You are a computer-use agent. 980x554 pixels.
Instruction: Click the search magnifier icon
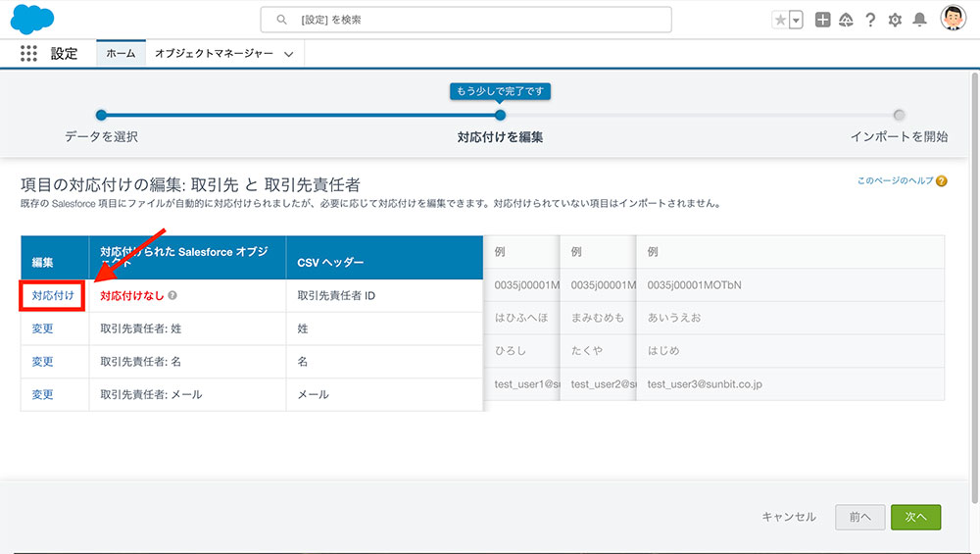pos(282,20)
